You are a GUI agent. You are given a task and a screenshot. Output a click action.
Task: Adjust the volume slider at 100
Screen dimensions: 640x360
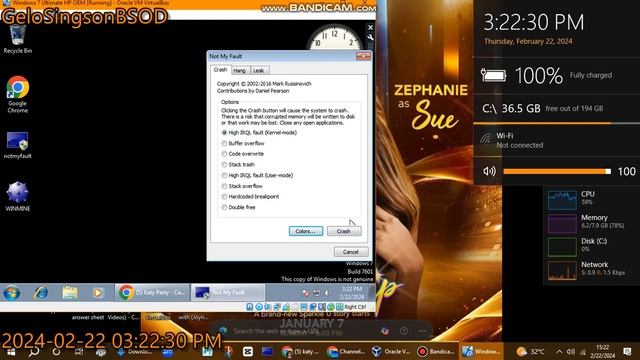click(557, 171)
